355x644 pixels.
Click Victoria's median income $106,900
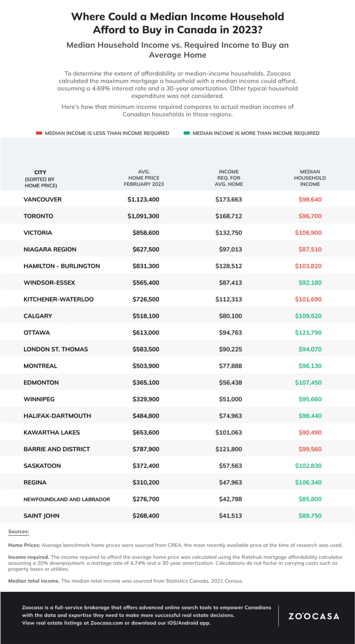tap(308, 233)
